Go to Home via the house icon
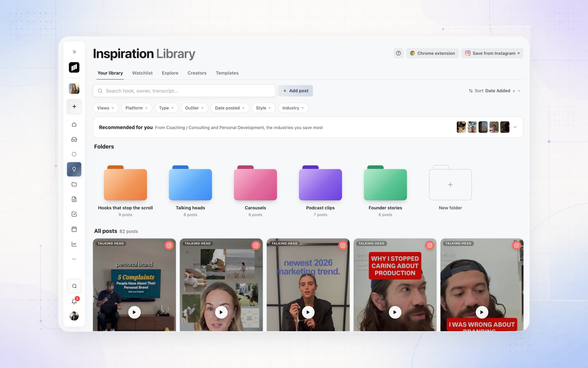The image size is (588, 368). click(74, 124)
